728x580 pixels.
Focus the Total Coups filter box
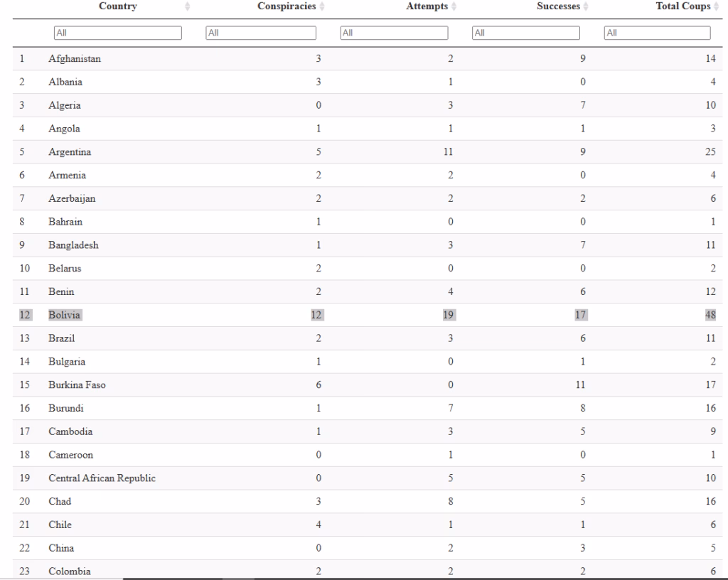pos(657,33)
